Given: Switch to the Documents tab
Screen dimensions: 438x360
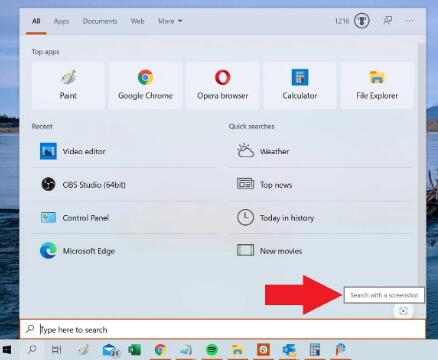Looking at the screenshot, I should point(100,21).
